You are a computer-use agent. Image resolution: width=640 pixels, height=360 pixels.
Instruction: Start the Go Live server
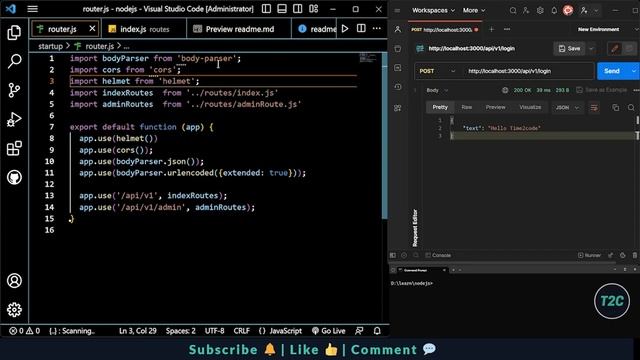tap(329, 331)
